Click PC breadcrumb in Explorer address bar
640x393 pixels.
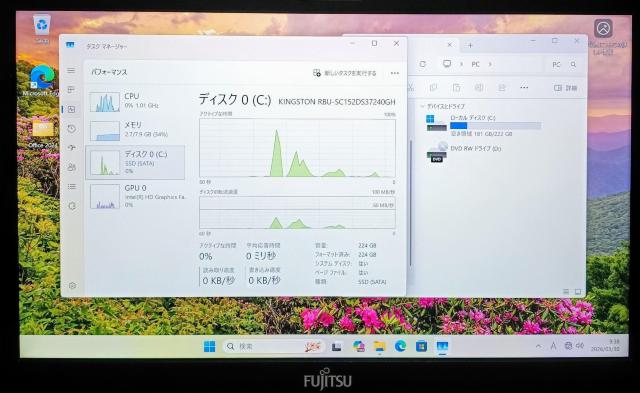(x=476, y=64)
